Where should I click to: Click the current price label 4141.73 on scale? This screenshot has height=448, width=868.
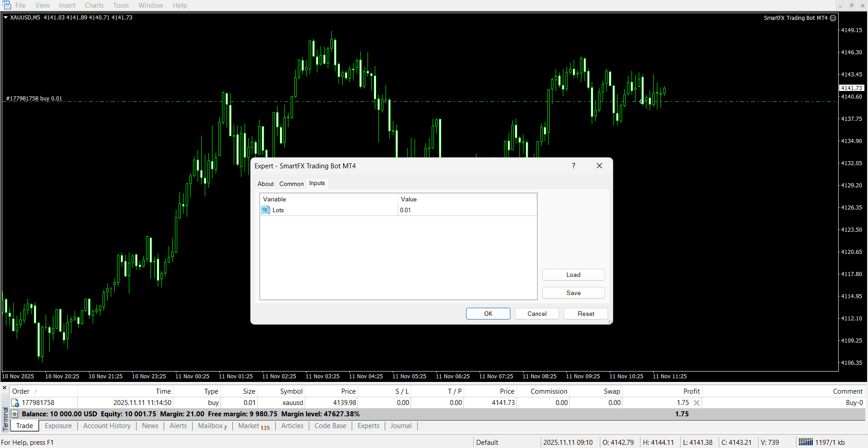[852, 88]
